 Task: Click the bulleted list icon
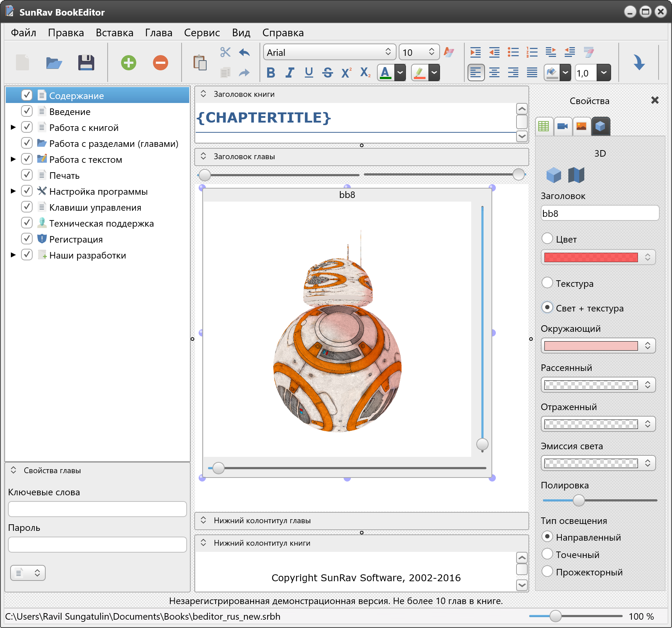pyautogui.click(x=513, y=52)
